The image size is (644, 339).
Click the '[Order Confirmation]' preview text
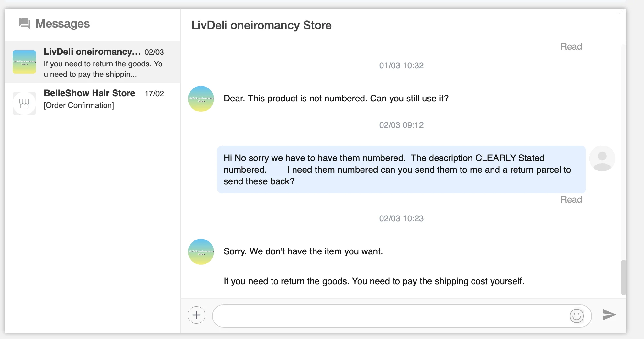tap(79, 105)
